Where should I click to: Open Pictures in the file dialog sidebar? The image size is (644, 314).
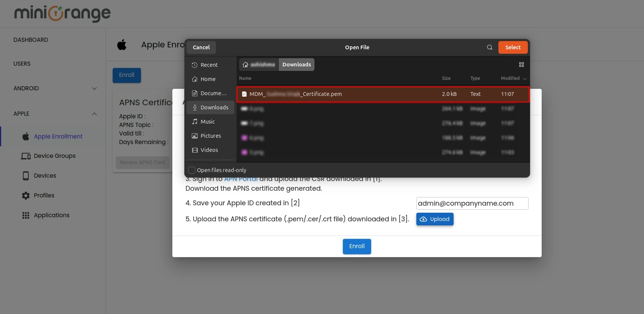click(x=210, y=136)
